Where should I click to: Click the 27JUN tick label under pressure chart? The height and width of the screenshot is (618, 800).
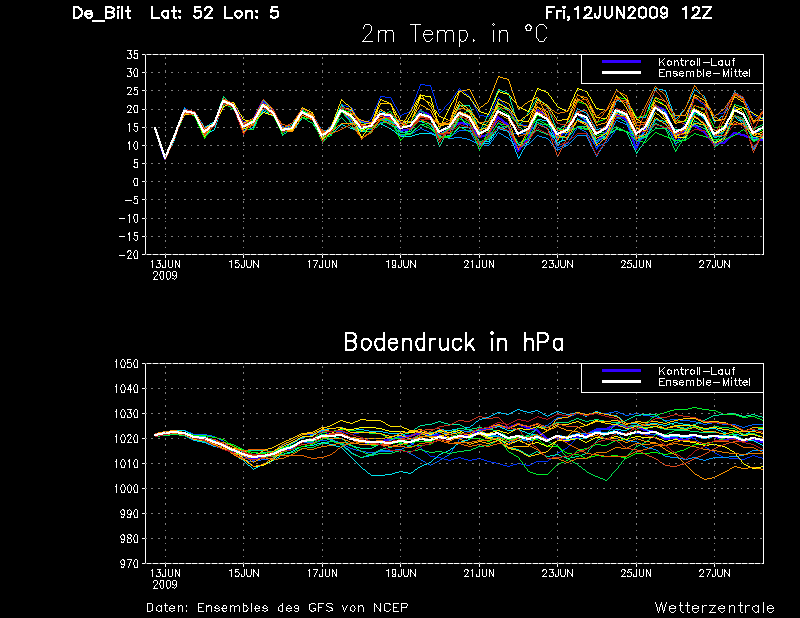click(714, 574)
